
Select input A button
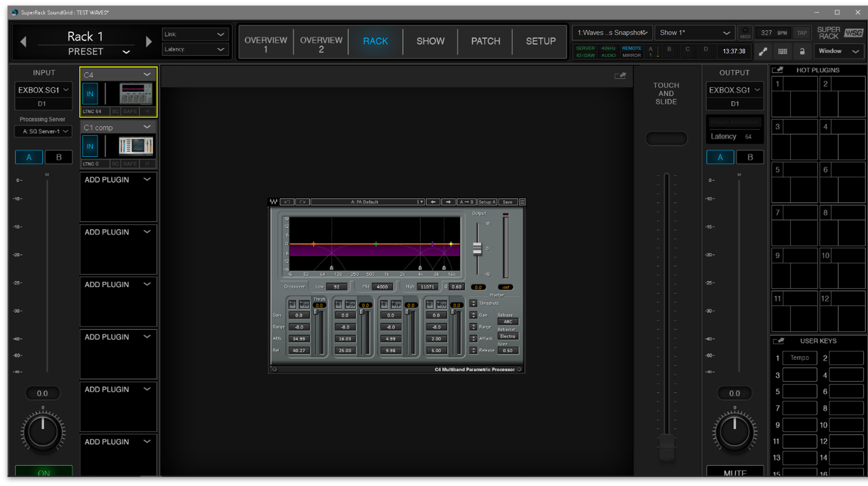click(x=29, y=157)
